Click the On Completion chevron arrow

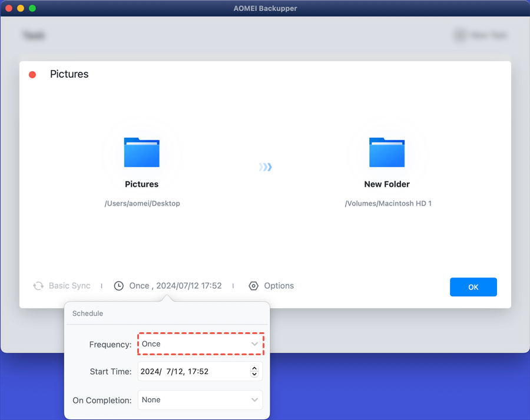[254, 400]
